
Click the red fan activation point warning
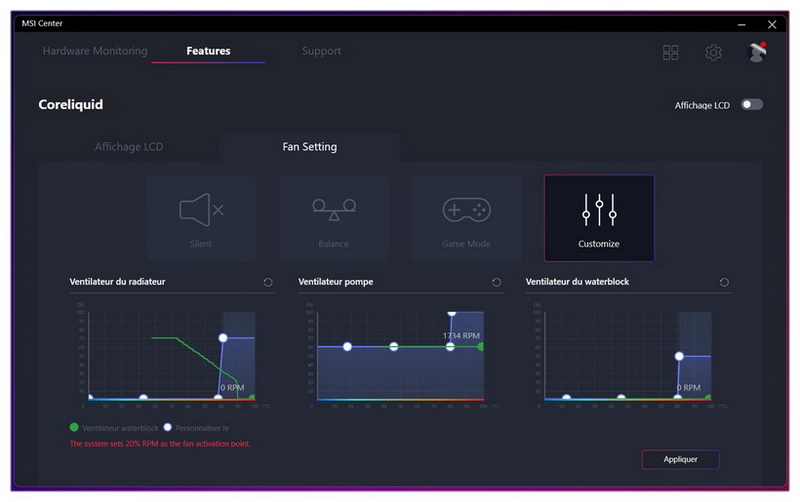(160, 444)
